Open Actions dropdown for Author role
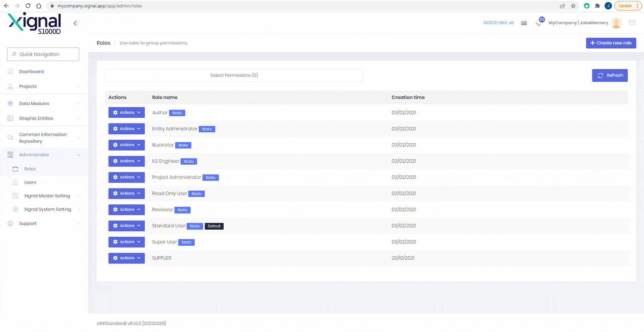The width and height of the screenshot is (644, 332). tap(126, 112)
